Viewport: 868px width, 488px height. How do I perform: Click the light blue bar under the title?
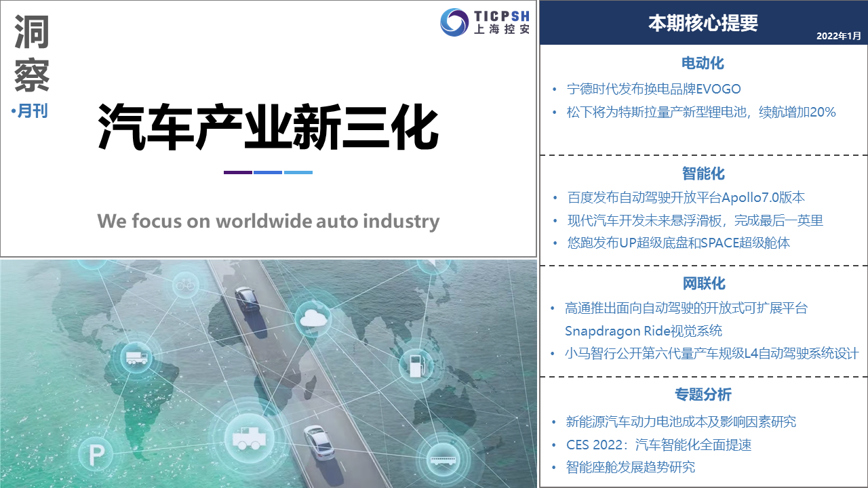click(x=298, y=172)
